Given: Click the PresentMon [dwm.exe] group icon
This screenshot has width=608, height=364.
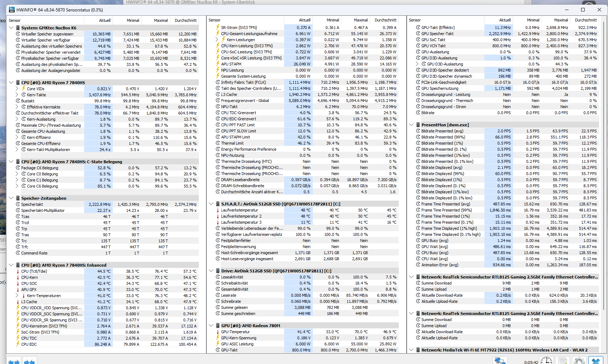Looking at the screenshot, I should coord(418,125).
